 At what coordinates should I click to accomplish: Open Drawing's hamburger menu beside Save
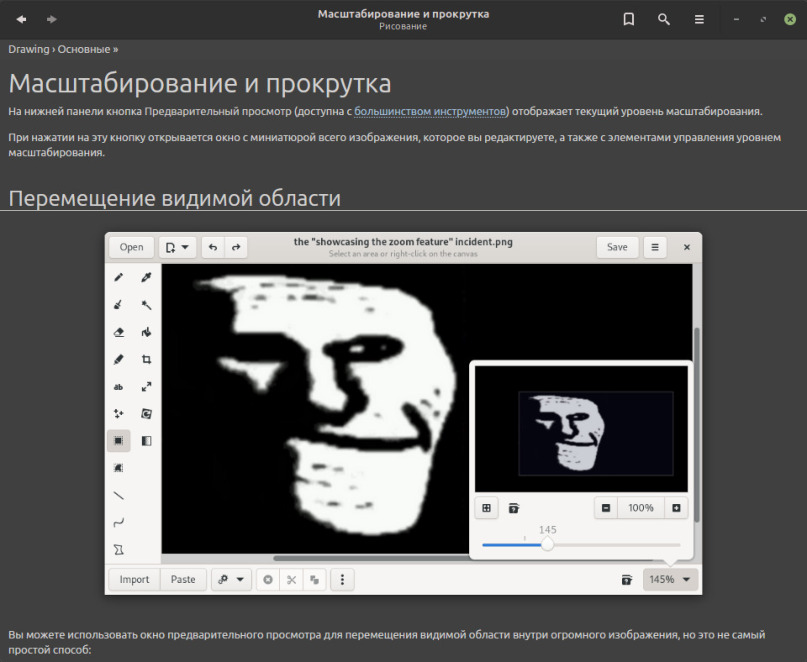coord(654,247)
